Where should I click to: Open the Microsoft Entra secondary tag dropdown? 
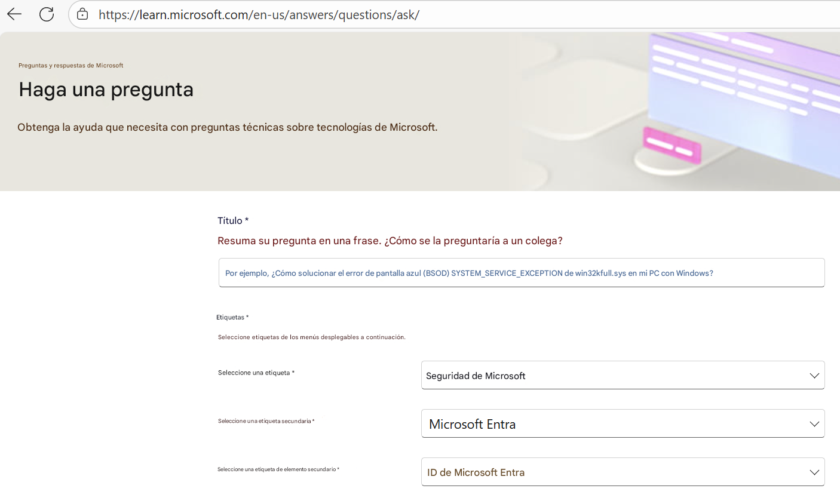tap(623, 423)
